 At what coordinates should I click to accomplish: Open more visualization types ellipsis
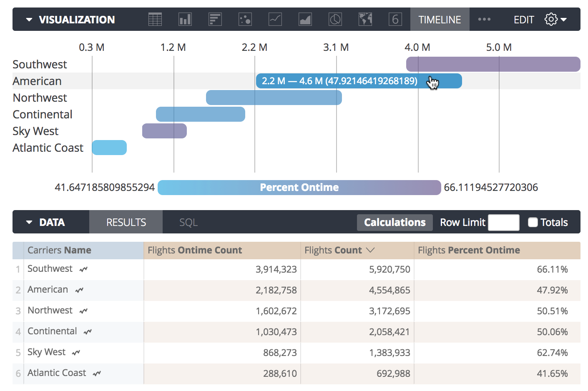[x=484, y=19]
